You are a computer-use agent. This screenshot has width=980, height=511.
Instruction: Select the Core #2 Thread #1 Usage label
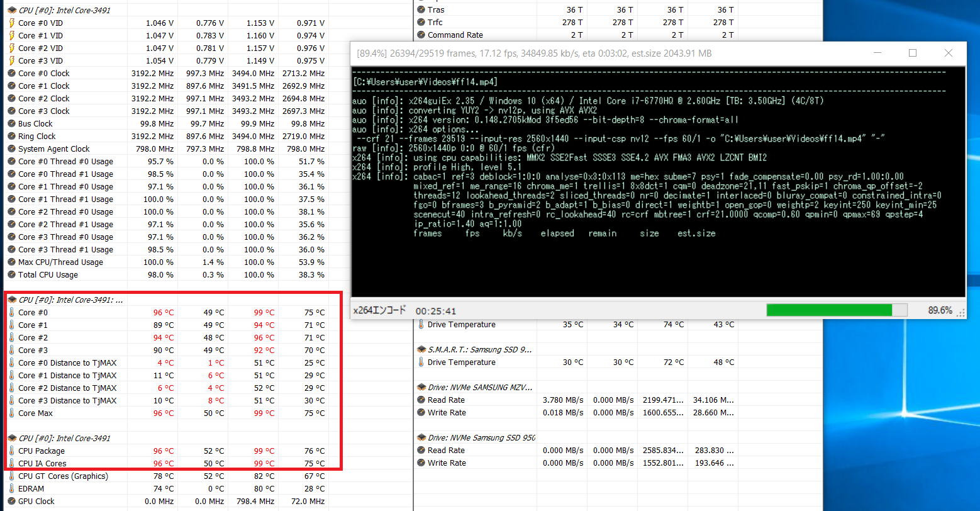[x=65, y=224]
